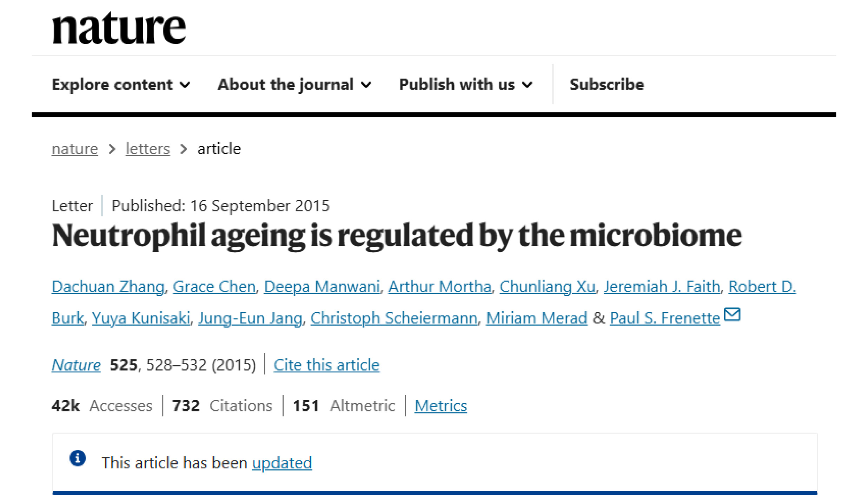Screen dimensions: 868x502
Task: View the article Metrics page
Action: [x=440, y=406]
